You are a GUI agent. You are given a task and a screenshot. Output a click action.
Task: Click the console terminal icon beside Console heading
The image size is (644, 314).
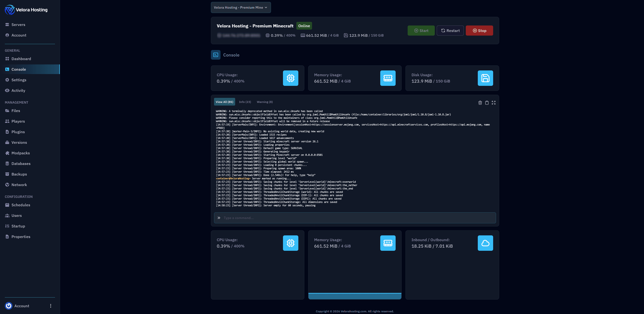[215, 55]
